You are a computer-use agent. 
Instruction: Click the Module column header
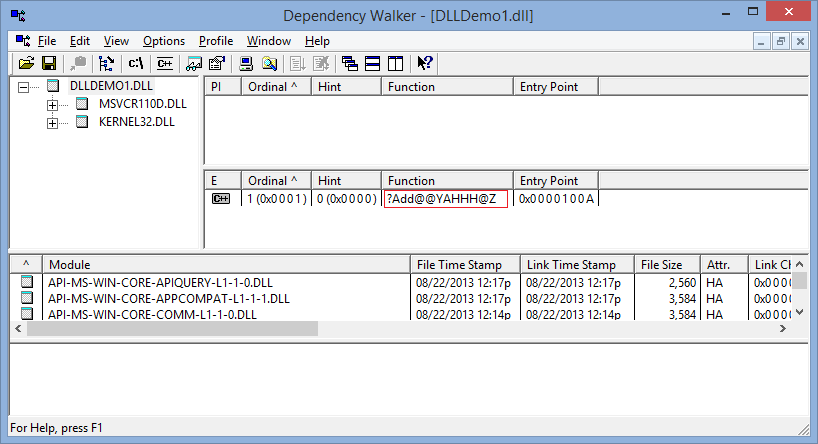pos(225,264)
